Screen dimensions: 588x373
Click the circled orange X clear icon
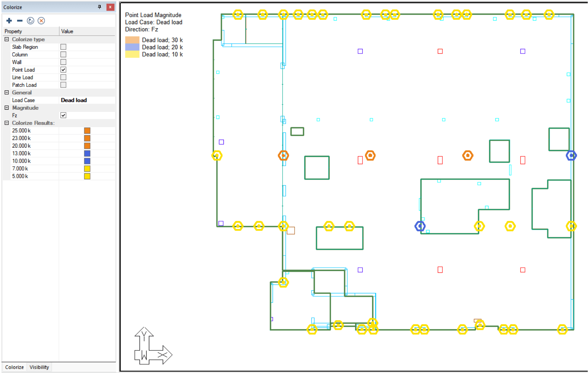(41, 21)
